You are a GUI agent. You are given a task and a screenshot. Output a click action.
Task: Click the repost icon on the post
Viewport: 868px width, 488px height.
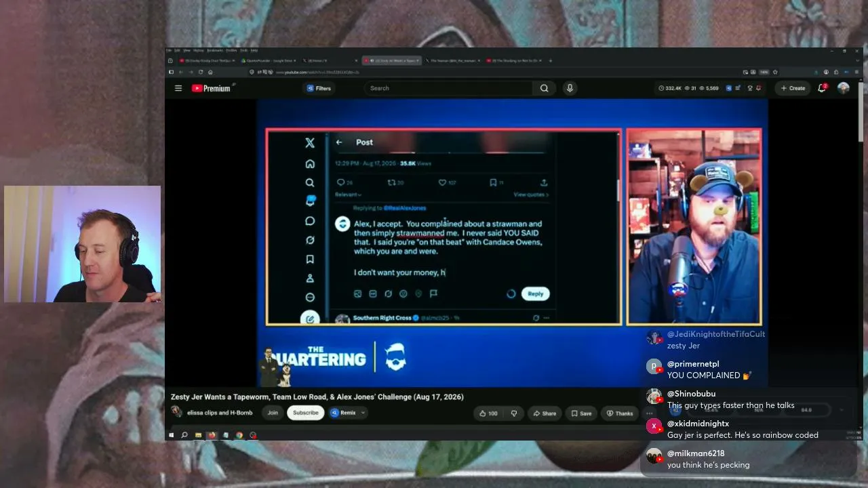click(x=391, y=182)
